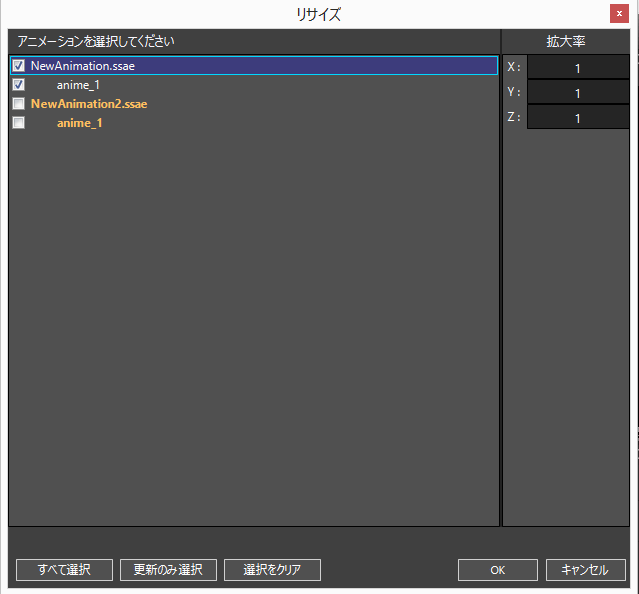This screenshot has height=594, width=639.
Task: Click the アニメーションを選択してください header text
Action: 96,41
